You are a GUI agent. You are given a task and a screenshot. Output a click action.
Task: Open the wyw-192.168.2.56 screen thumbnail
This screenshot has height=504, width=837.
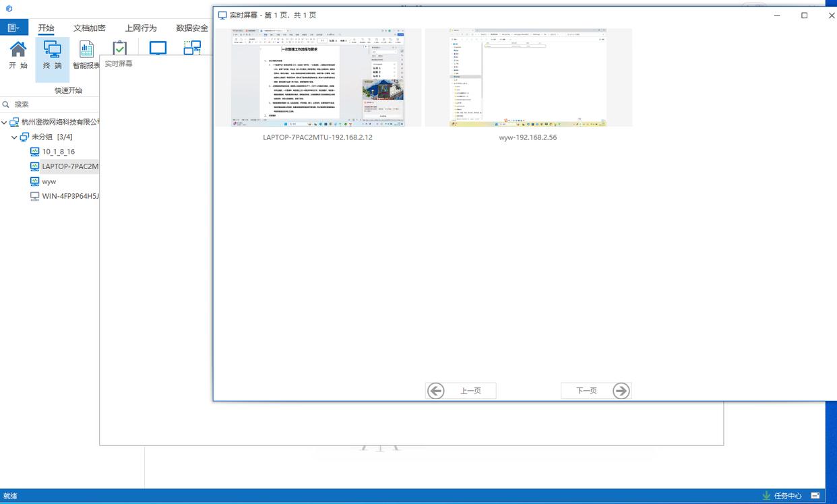click(x=528, y=77)
